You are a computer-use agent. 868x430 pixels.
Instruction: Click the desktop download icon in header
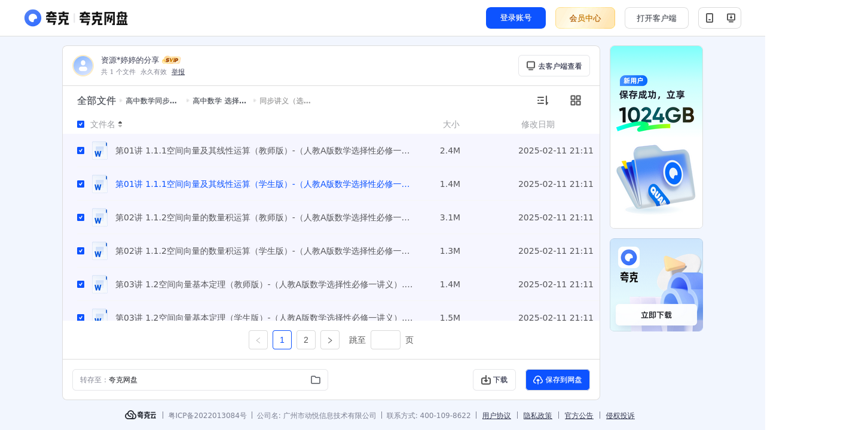point(731,18)
